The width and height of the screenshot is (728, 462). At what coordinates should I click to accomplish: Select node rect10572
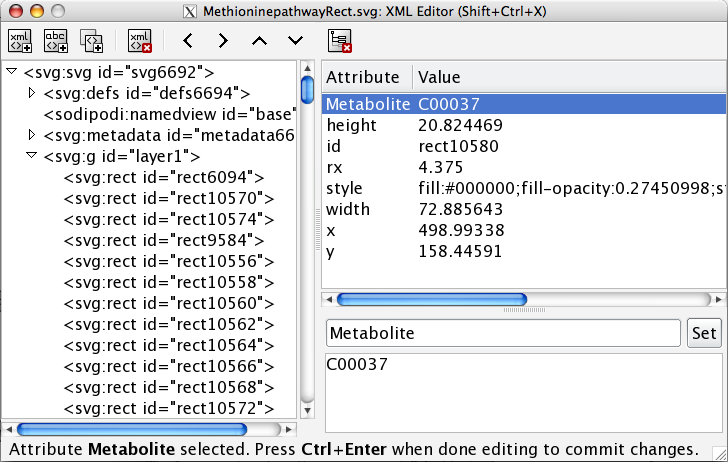169,409
